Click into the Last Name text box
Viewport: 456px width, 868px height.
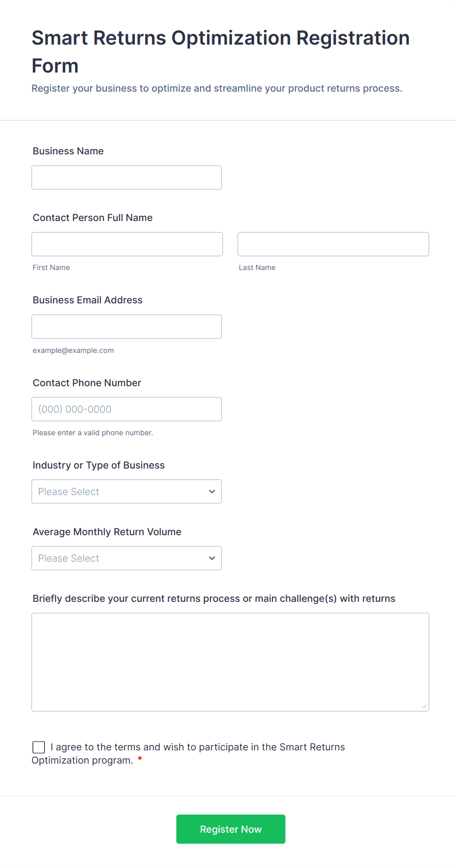[x=333, y=244]
